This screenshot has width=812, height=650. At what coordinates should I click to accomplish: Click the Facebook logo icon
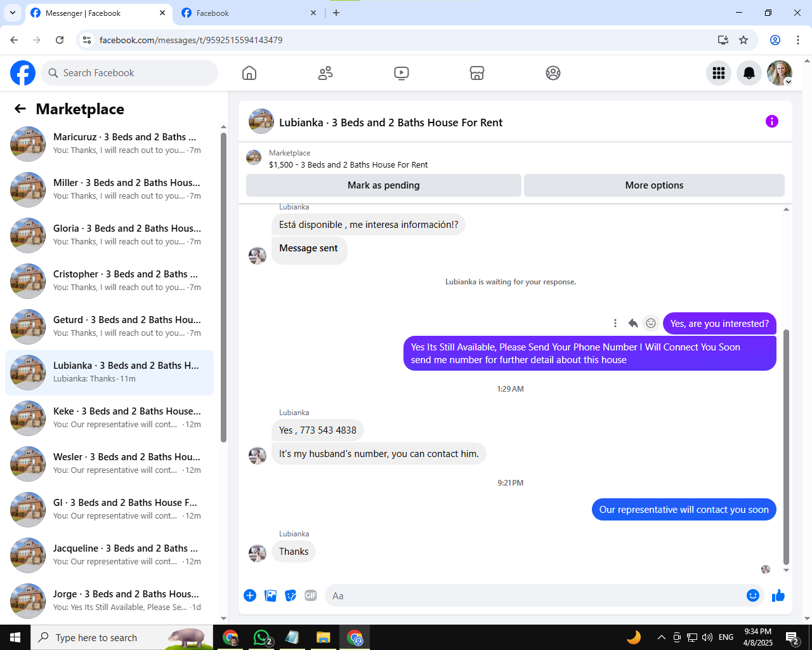pyautogui.click(x=23, y=73)
